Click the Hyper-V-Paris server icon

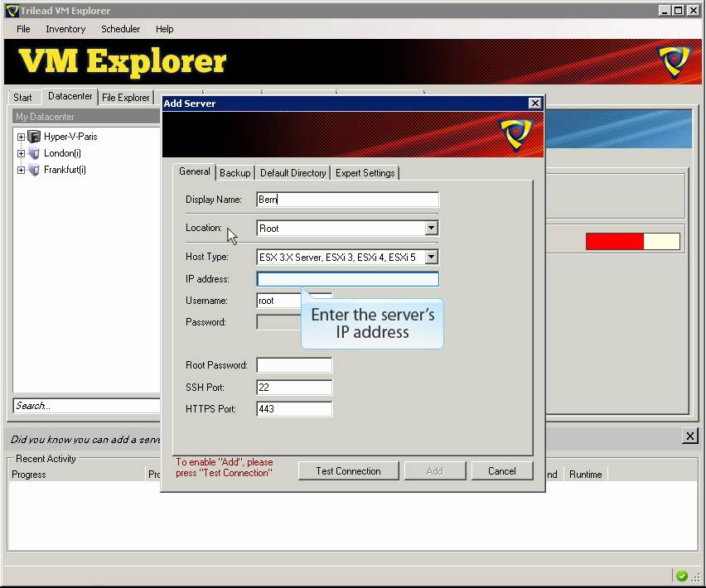click(34, 137)
